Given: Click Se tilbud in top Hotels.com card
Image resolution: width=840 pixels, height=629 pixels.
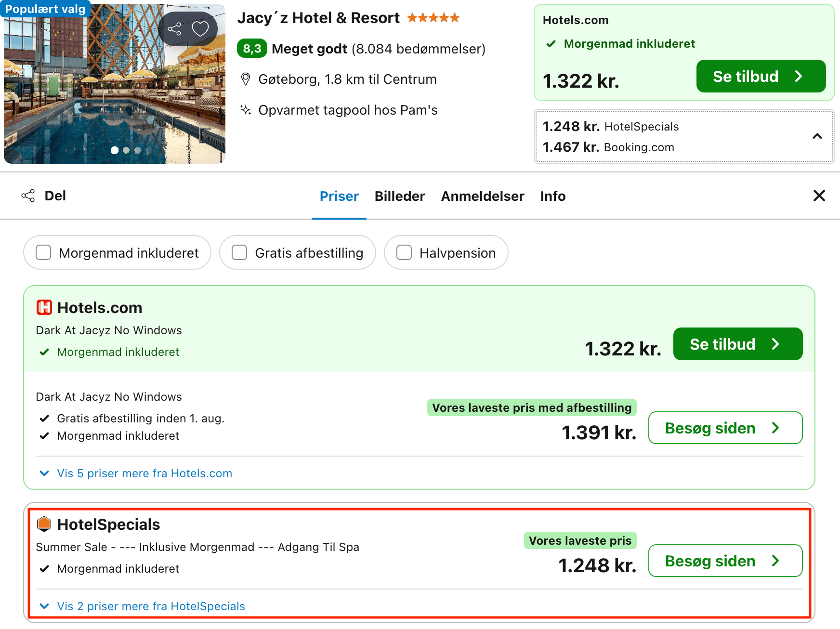Looking at the screenshot, I should (761, 76).
